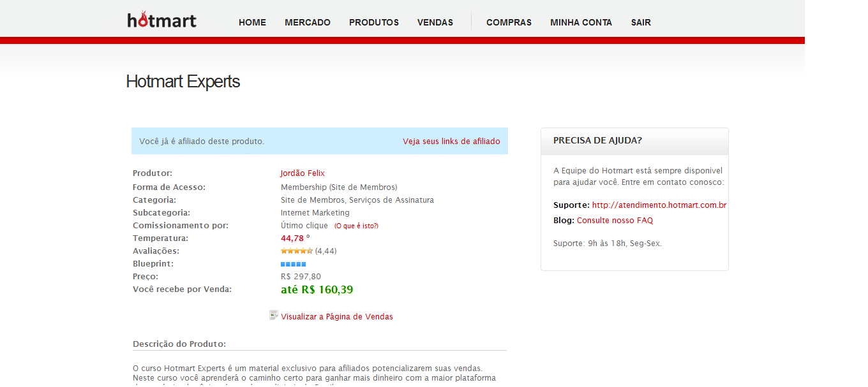Click the temperature value '44,78'

click(292, 238)
